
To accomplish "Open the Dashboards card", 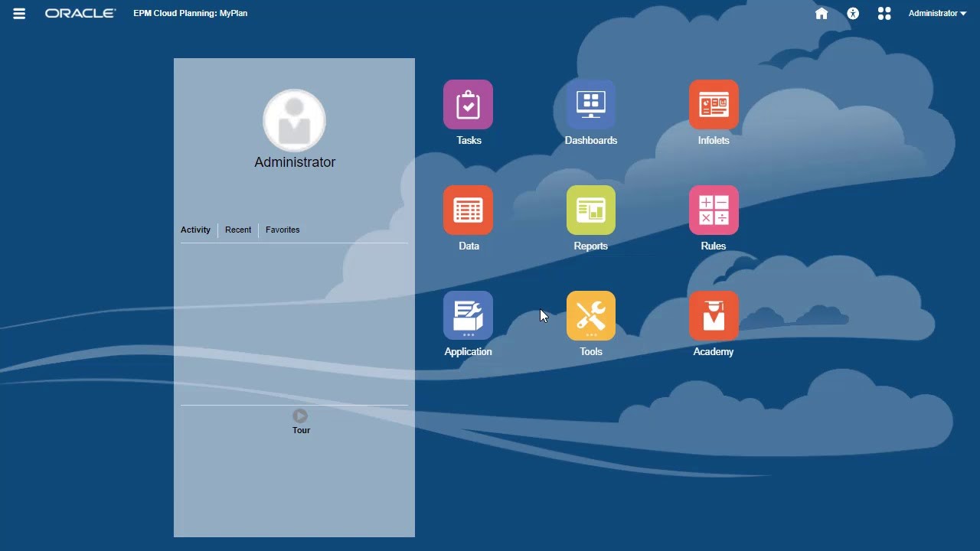I will point(590,105).
